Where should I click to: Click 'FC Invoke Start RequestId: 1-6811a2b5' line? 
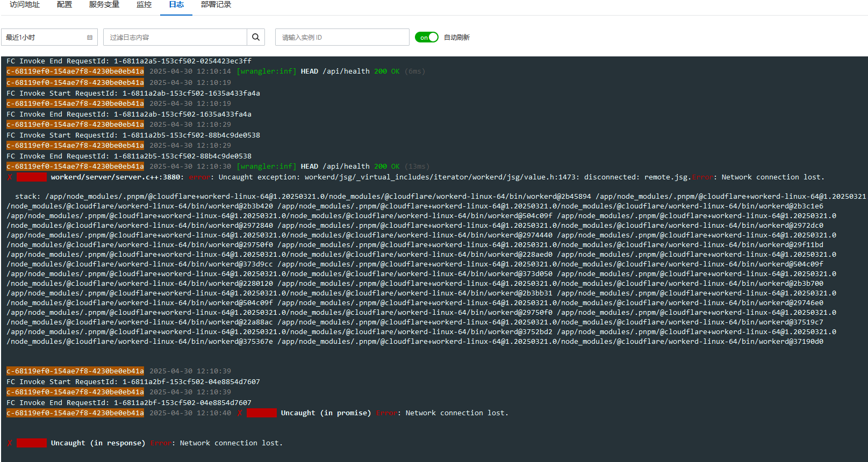pos(133,135)
